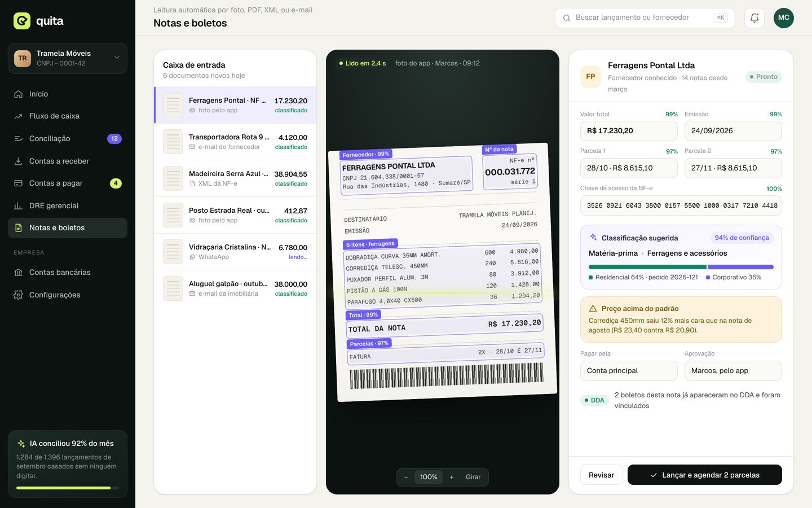This screenshot has height=508, width=812.
Task: Open Conciliação menu item
Action: [x=68, y=139]
